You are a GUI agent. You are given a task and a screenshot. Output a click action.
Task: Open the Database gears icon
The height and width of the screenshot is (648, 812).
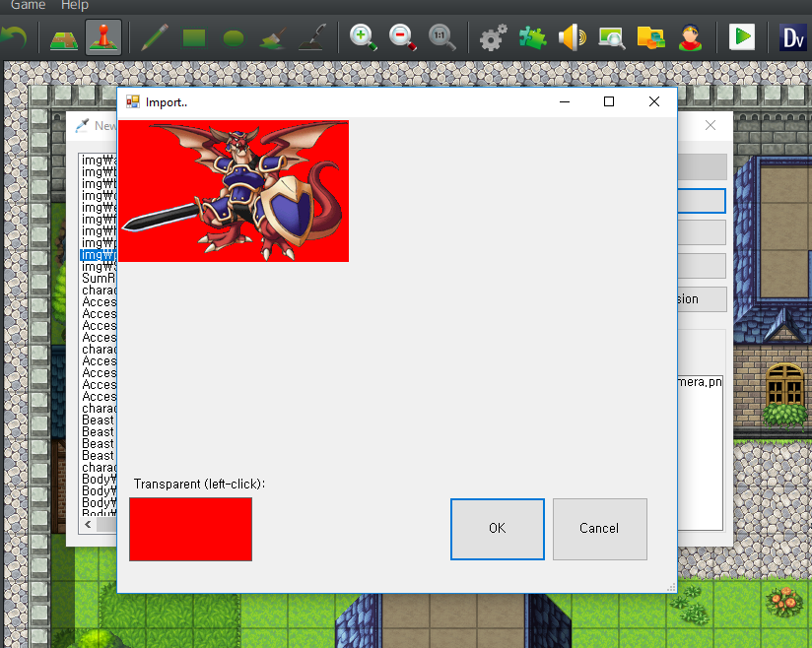click(x=493, y=37)
